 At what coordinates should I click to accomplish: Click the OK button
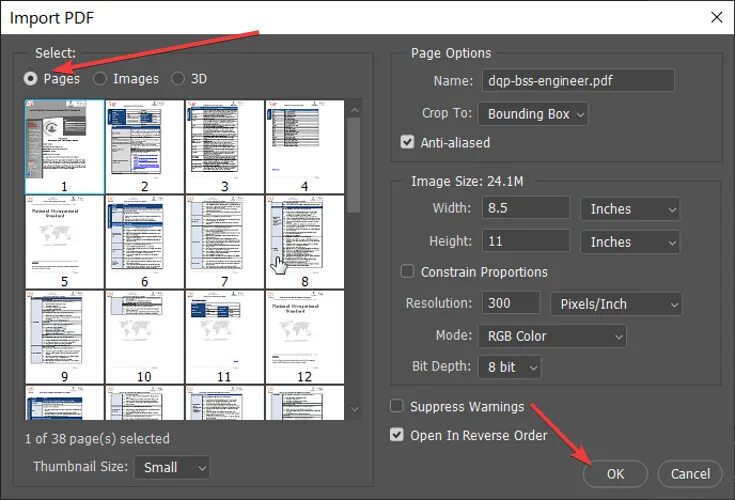pos(615,474)
